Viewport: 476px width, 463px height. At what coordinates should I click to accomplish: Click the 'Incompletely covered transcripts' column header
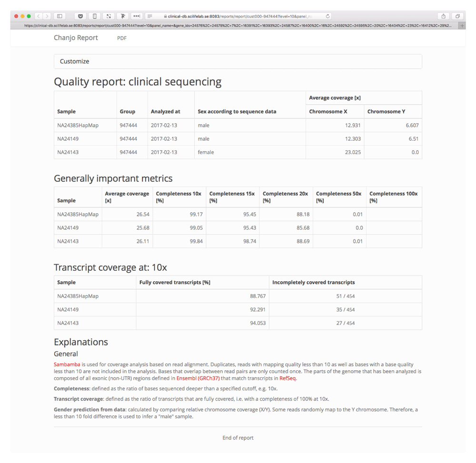[314, 282]
